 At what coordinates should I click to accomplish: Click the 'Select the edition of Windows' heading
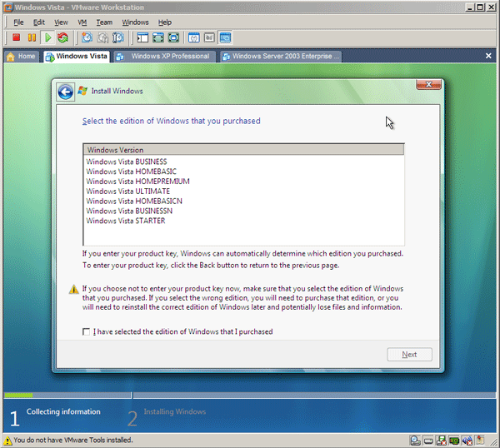pos(171,121)
